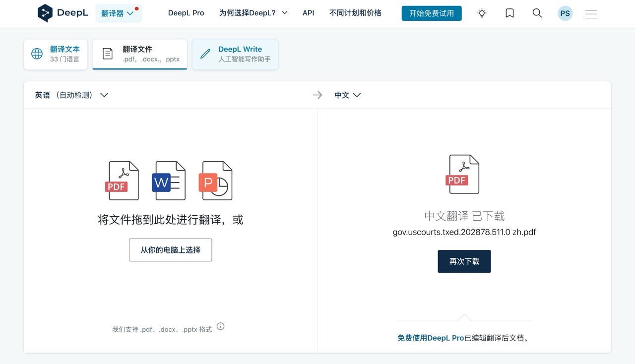635x364 pixels.
Task: Open the saved translations bookmark icon
Action: (509, 13)
